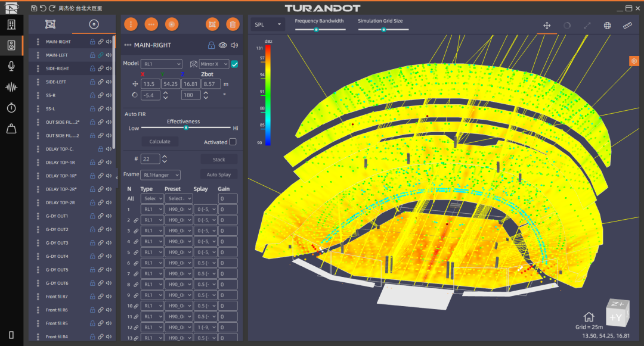644x346 pixels.
Task: Open the SPL display type dropdown
Action: pos(267,24)
